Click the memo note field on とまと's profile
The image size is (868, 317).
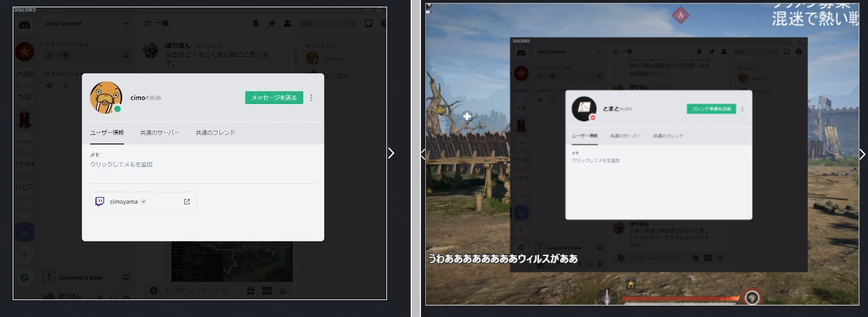(595, 161)
